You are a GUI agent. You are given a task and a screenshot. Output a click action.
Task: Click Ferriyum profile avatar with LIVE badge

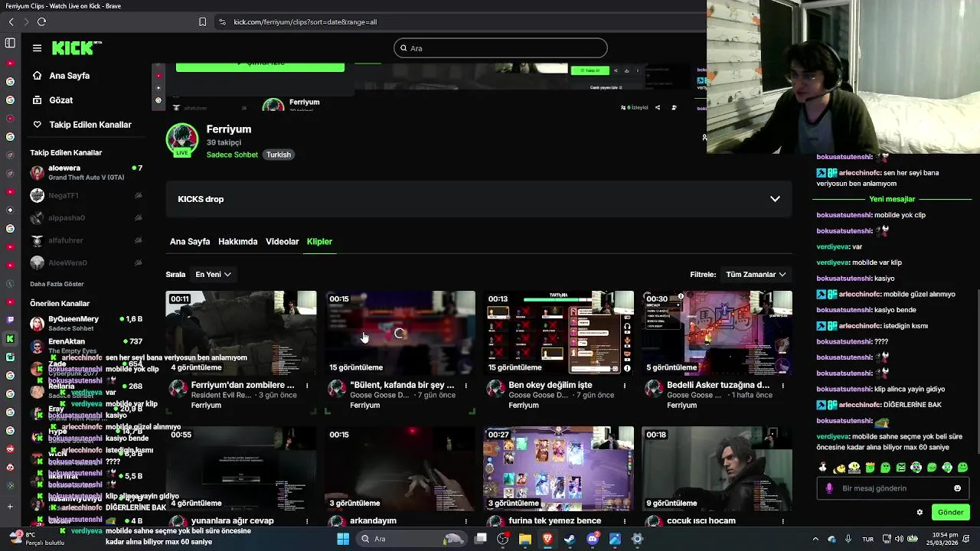[182, 140]
